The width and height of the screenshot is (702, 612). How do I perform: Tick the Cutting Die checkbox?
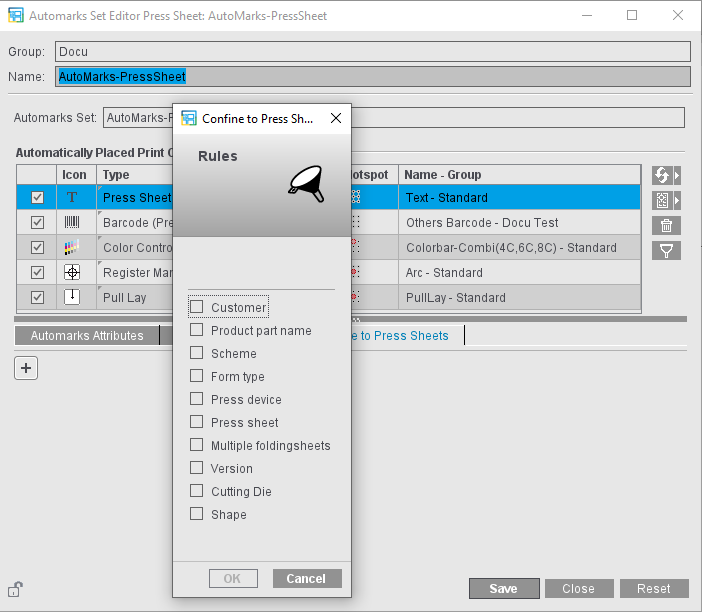pos(197,492)
